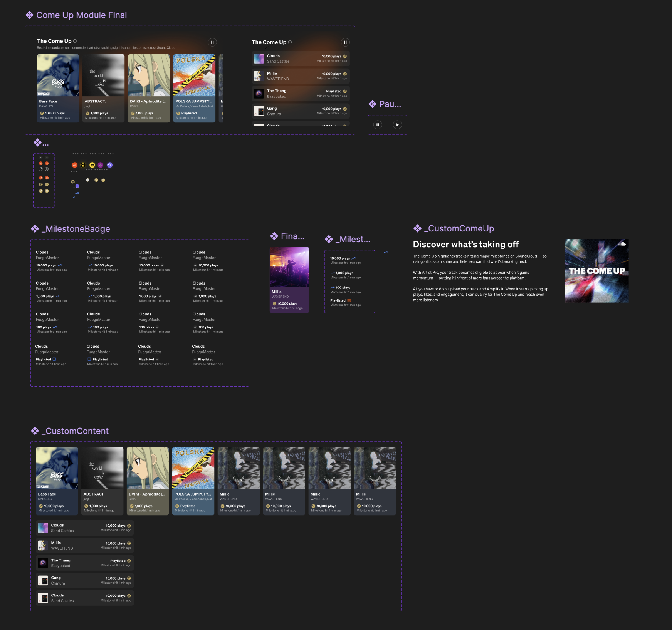Select lone blue trend icon right of _Milest... frame
This screenshot has width=672, height=630.
[386, 252]
